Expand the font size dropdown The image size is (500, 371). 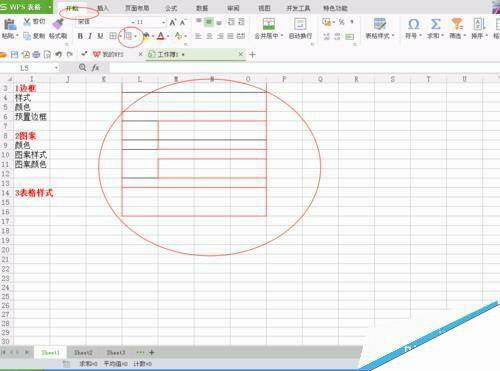point(163,22)
